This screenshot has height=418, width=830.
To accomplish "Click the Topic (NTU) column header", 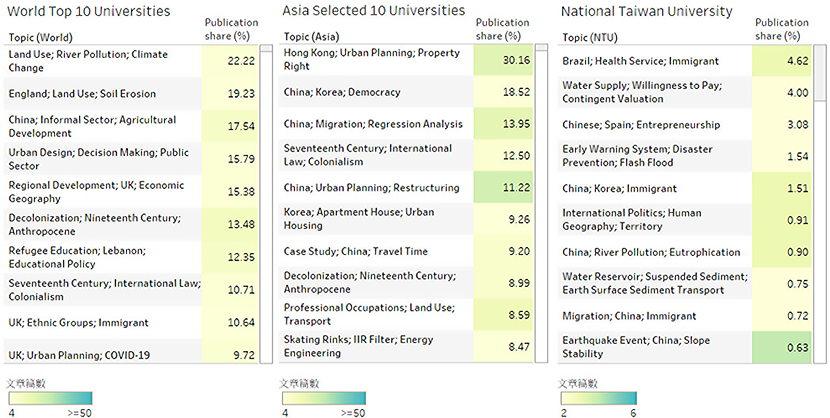I will (590, 38).
